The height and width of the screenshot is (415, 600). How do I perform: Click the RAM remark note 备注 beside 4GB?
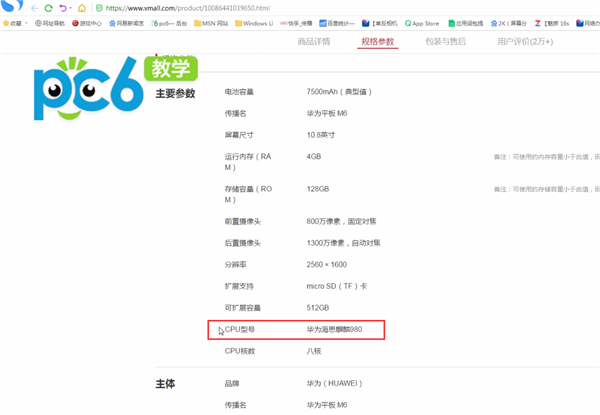547,157
